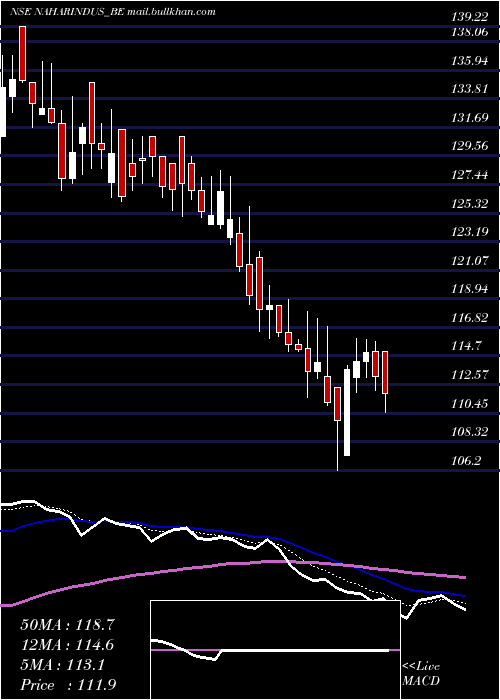The image size is (500, 700).
Task: Click the <<Live MACD label
Action: pos(421,674)
